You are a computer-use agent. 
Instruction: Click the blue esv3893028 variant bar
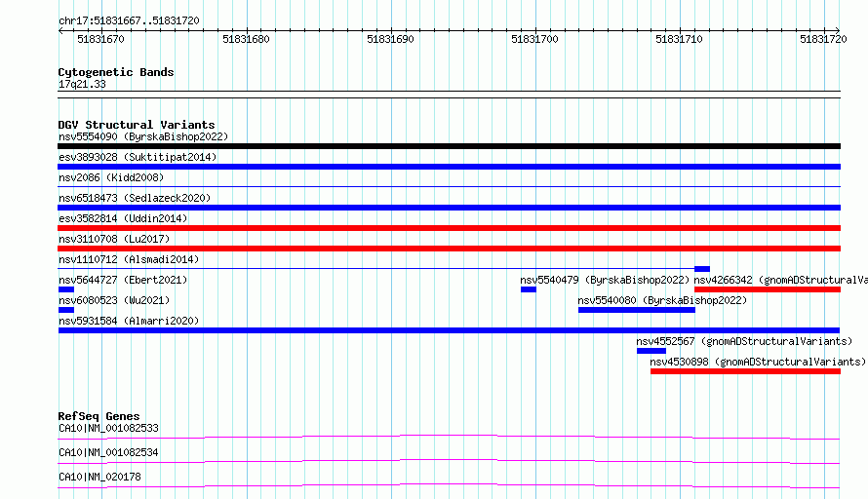pos(449,167)
